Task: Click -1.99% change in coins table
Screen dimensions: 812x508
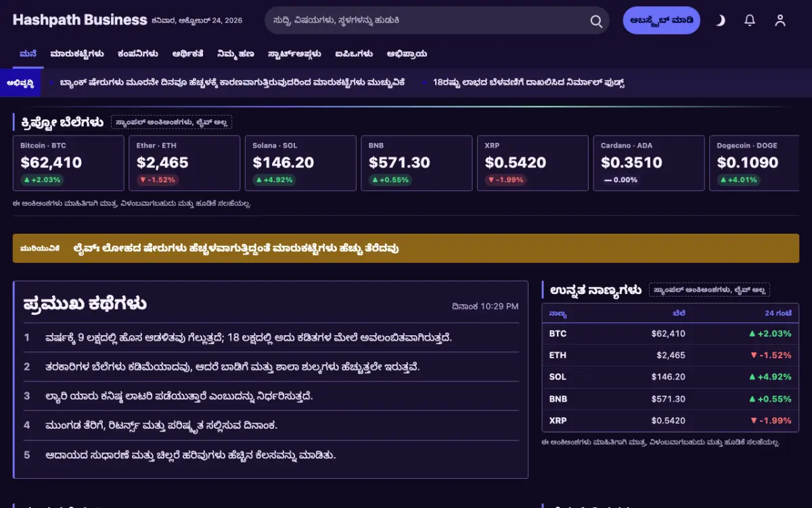Action: tap(770, 421)
